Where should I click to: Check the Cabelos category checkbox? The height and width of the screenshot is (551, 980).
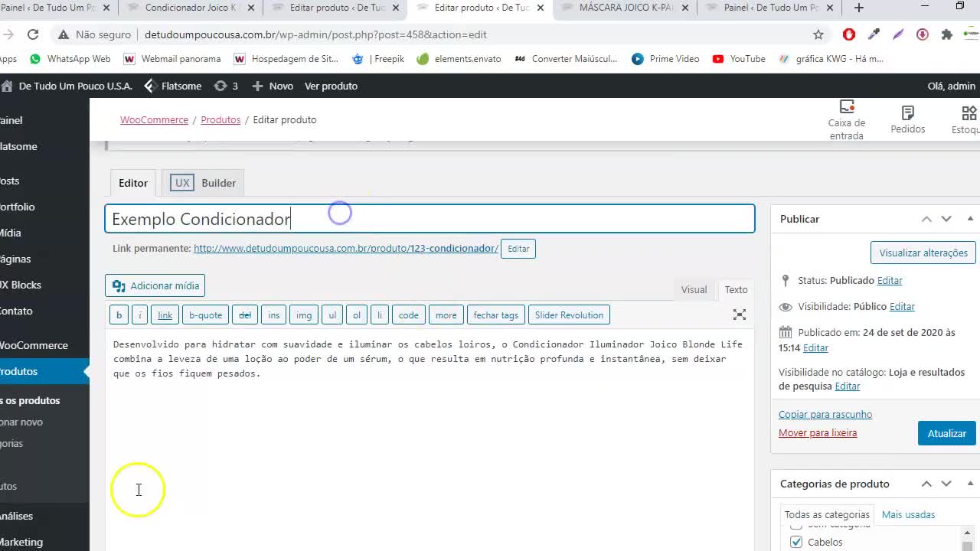click(x=796, y=542)
